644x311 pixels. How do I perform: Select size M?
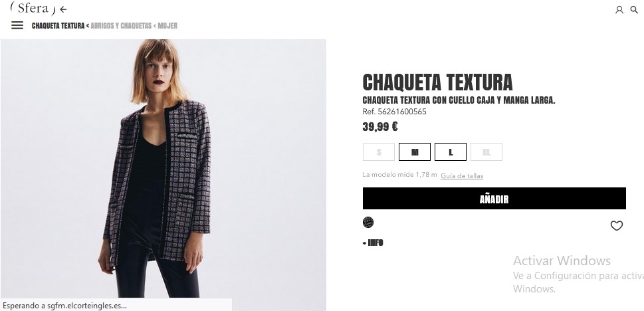coord(415,152)
